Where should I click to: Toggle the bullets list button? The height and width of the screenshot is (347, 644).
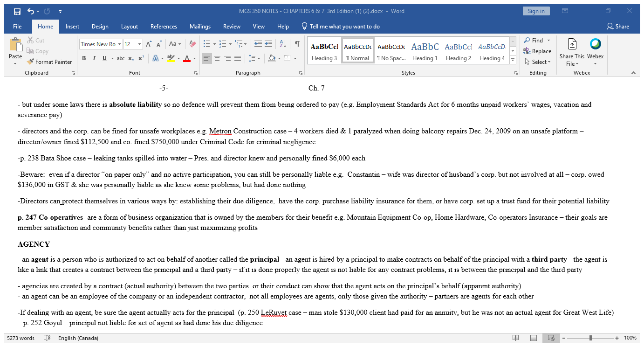pyautogui.click(x=207, y=44)
